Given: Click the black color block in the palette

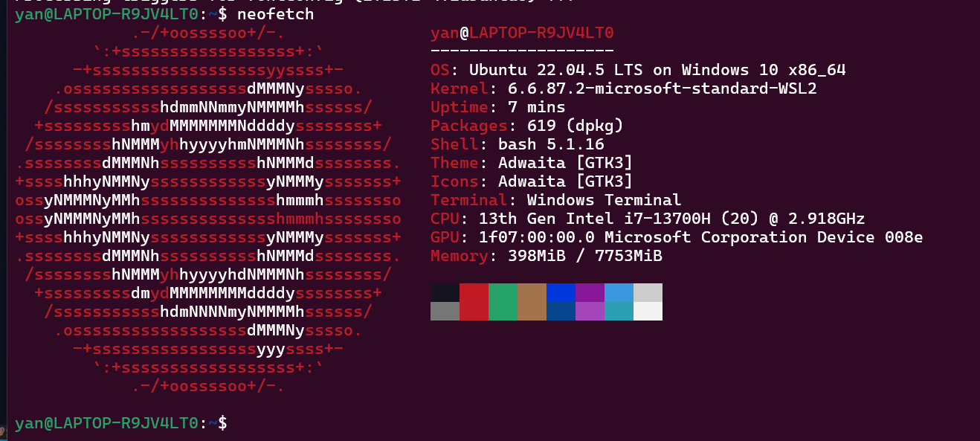Looking at the screenshot, I should click(x=445, y=292).
